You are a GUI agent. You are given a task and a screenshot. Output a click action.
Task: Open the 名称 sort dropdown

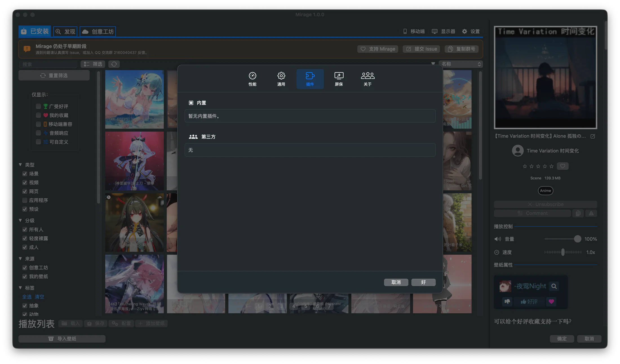461,64
